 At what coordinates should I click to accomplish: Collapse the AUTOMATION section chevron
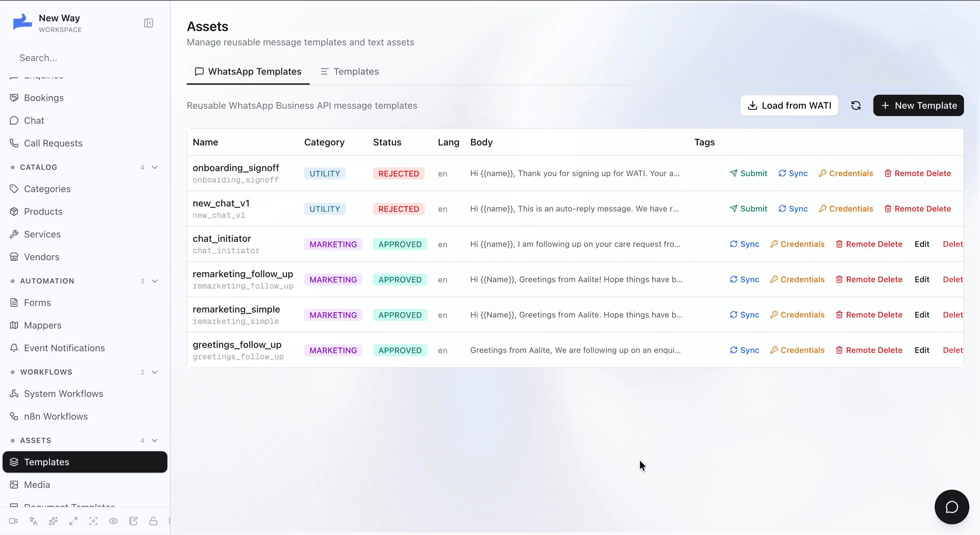pos(155,281)
